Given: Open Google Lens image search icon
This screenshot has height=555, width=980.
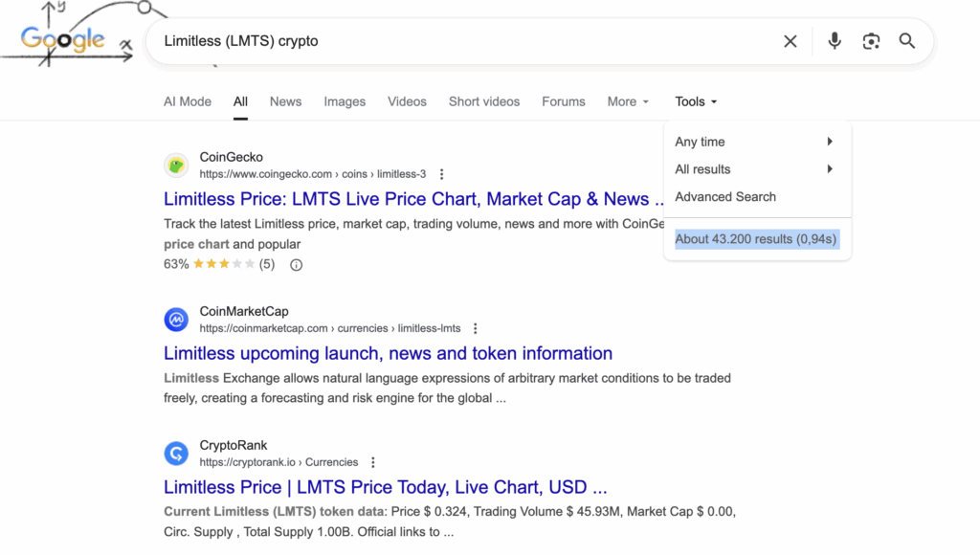Looking at the screenshot, I should [x=871, y=41].
